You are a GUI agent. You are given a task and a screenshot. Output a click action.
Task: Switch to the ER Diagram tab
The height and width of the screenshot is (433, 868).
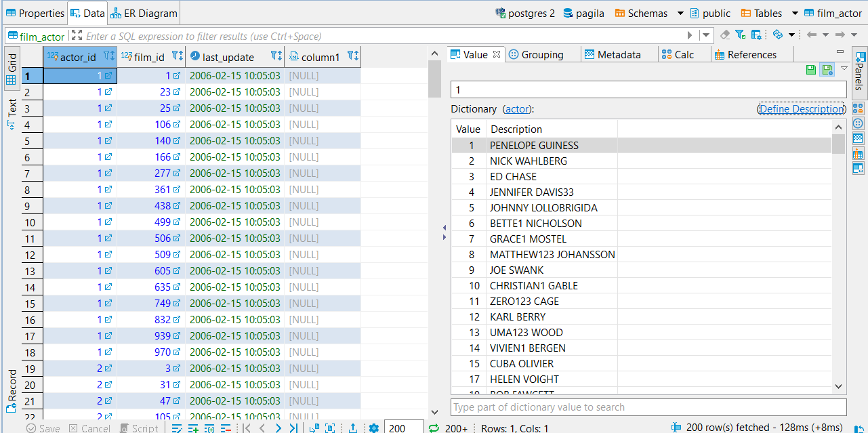143,12
